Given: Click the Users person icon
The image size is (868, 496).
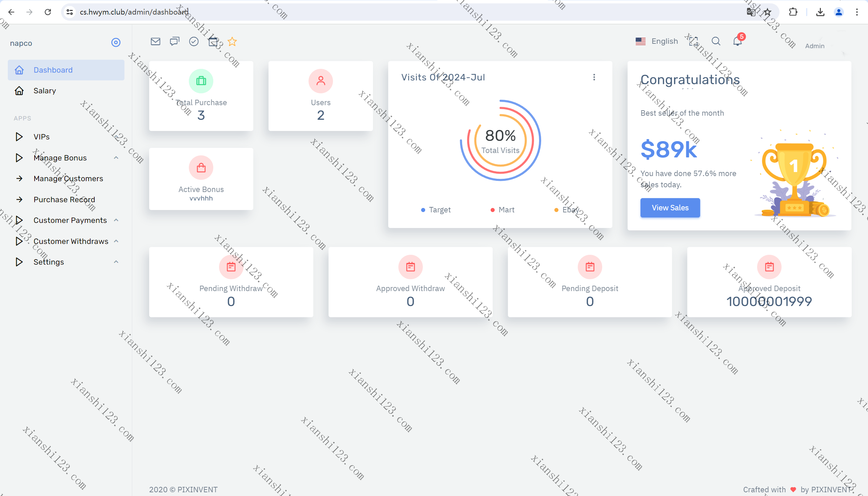Looking at the screenshot, I should (x=320, y=81).
